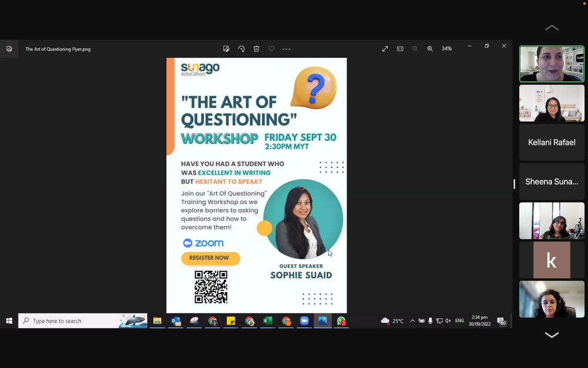Viewport: 588px width, 368px height.
Task: Toggle the favorite heart icon
Action: click(271, 49)
